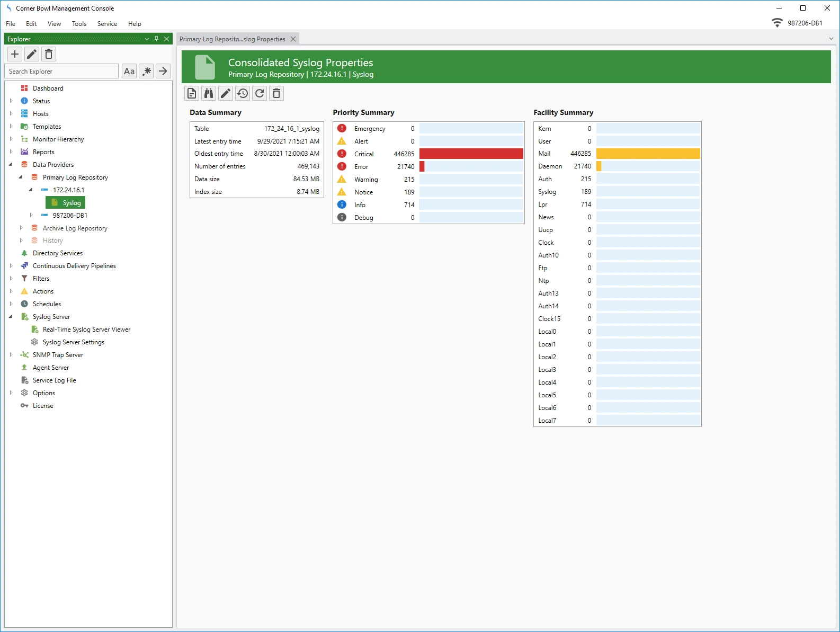Open the Explorer panel dropdown arrow
Viewport: 840px width, 632px height.
point(147,39)
